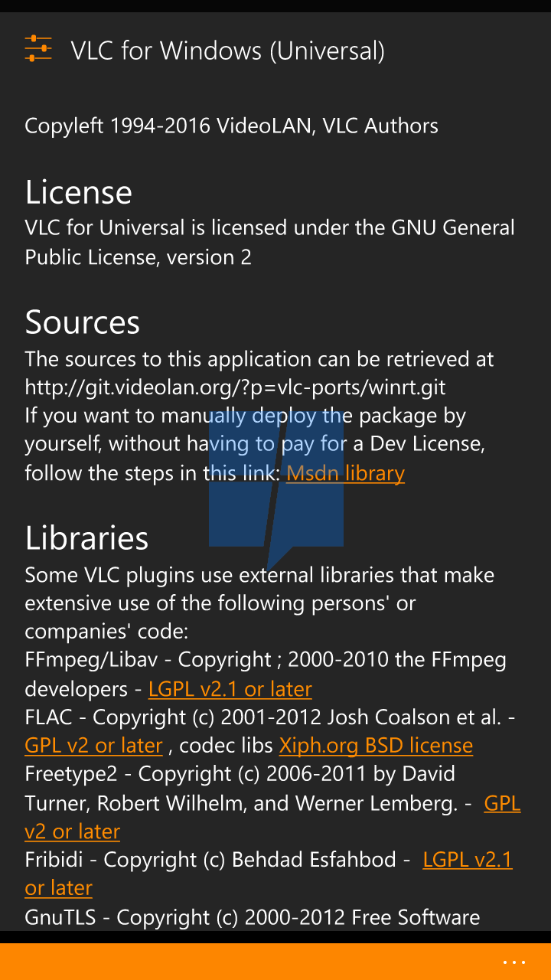The width and height of the screenshot is (551, 980).
Task: Click the VLC for Windows (Universal) title
Action: coord(228,51)
